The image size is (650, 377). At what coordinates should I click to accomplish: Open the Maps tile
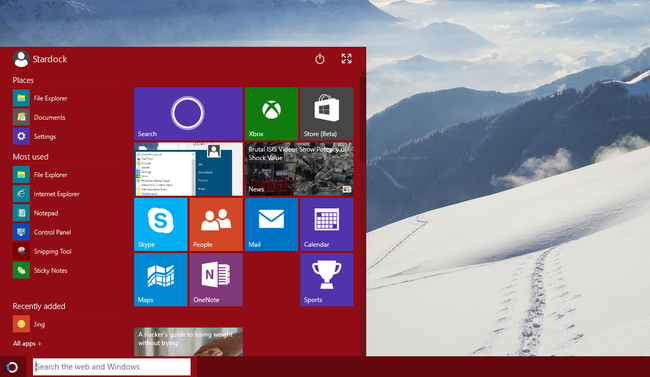click(161, 280)
